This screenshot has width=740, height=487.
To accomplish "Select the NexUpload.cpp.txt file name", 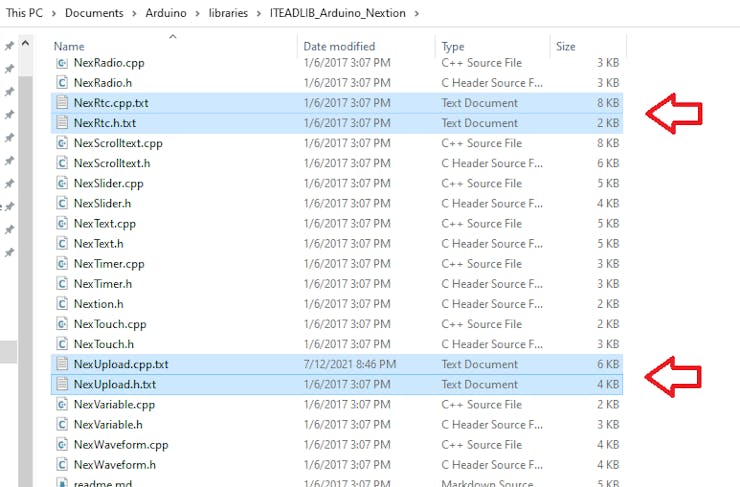I will tap(121, 364).
